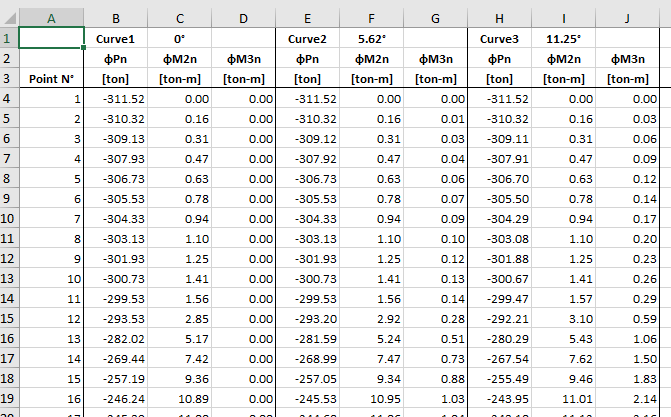The height and width of the screenshot is (417, 671).
Task: Select entire sheet via corner triangle
Action: point(9,18)
